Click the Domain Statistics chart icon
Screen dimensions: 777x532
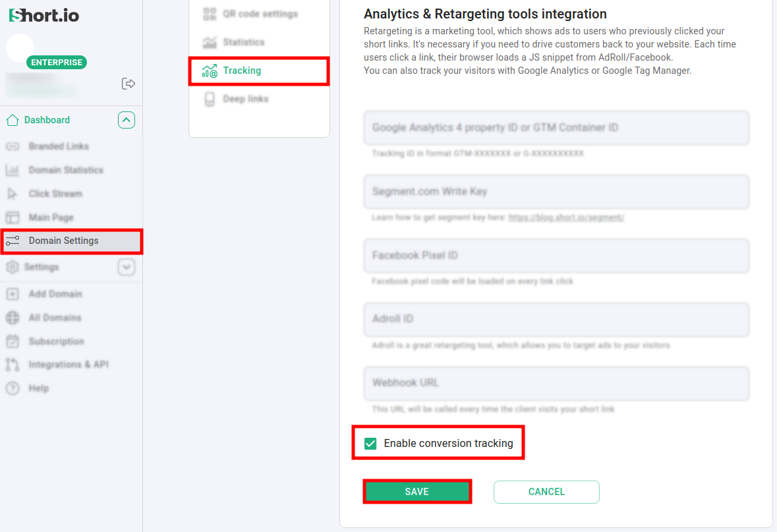13,170
